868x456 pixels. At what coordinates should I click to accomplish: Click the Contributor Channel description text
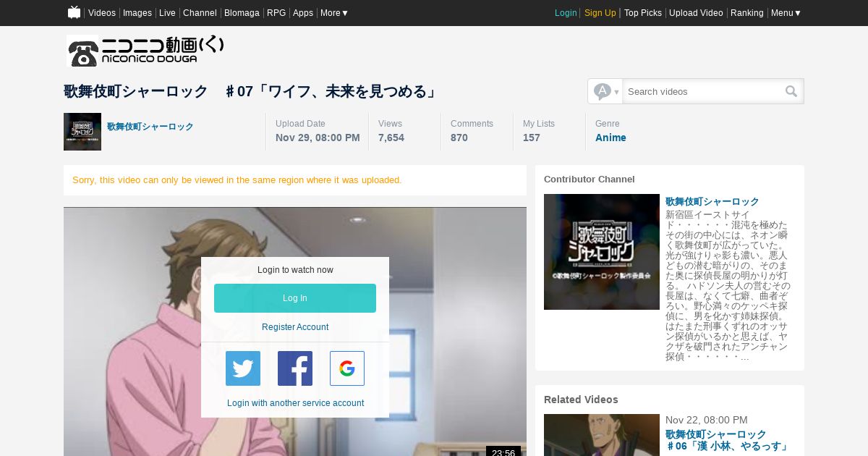coord(728,286)
